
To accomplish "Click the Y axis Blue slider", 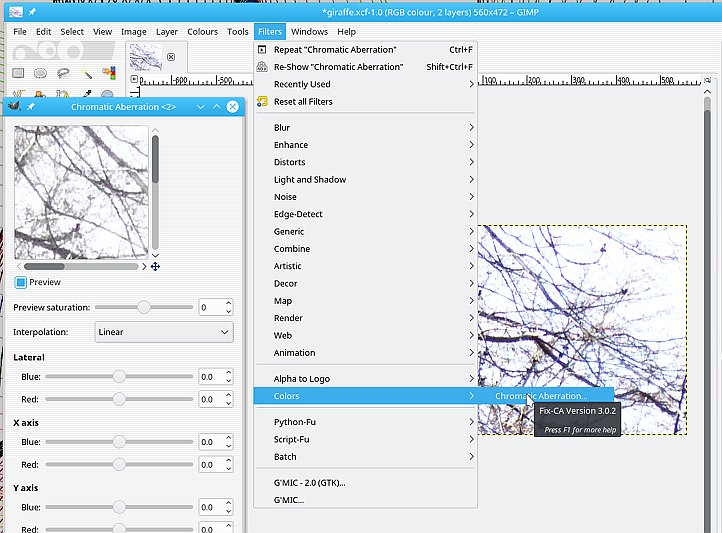I will pos(119,507).
